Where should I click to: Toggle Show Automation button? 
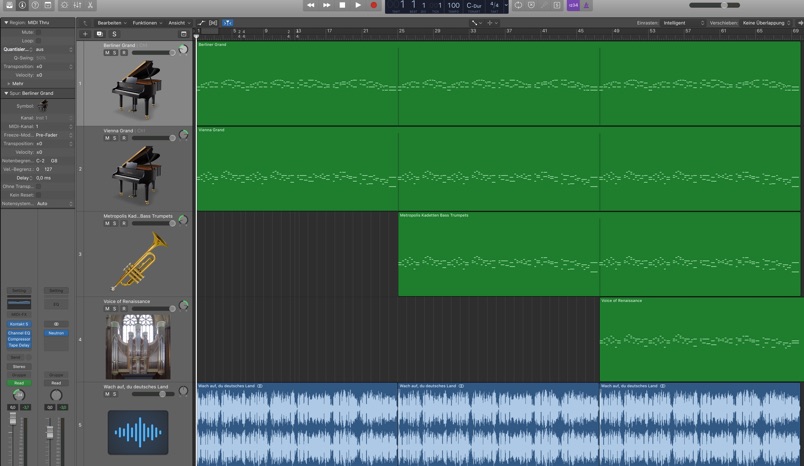click(x=201, y=23)
